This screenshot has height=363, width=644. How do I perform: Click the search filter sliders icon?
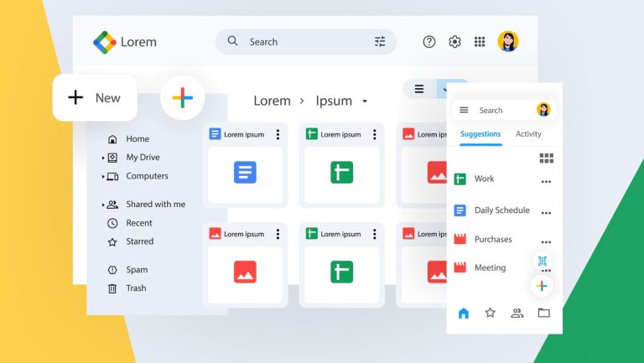click(x=380, y=41)
